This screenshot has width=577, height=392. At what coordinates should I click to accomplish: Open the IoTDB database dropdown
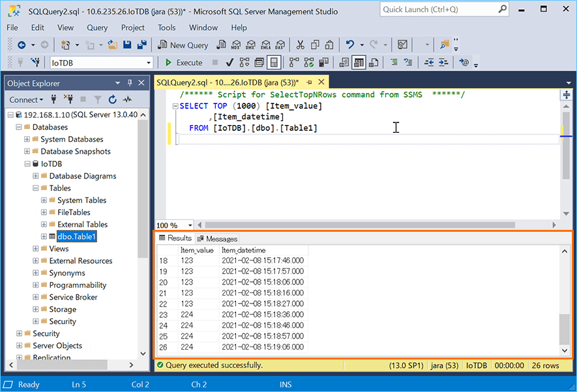coord(149,63)
